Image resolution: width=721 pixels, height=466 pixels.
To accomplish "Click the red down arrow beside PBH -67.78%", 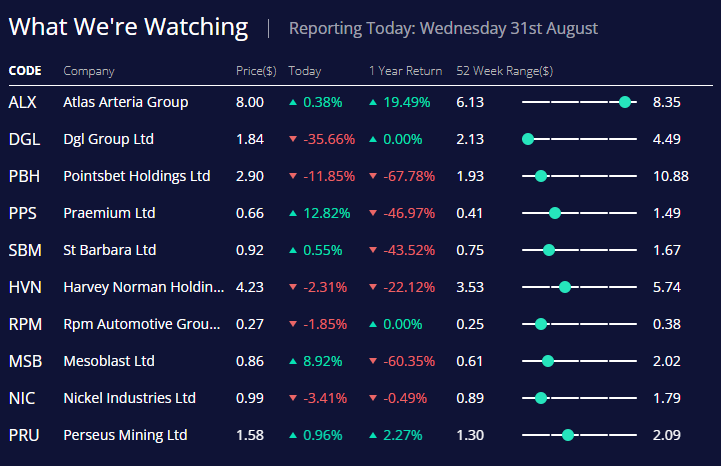I will pyautogui.click(x=374, y=176).
